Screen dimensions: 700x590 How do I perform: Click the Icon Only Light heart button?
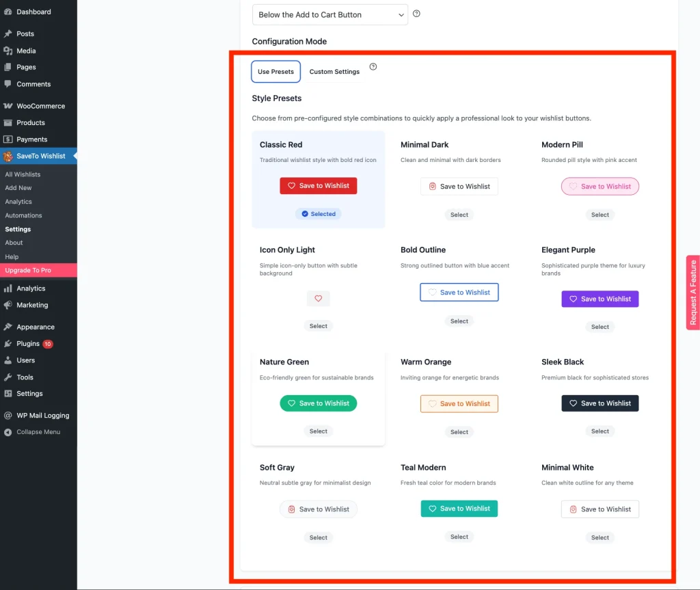click(318, 299)
